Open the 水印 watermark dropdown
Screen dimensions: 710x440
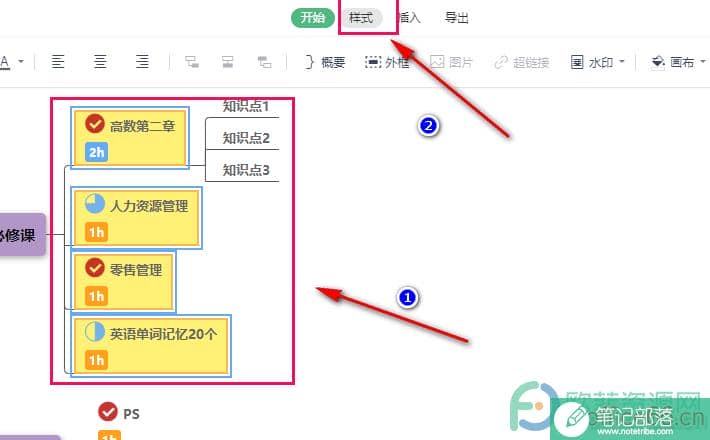tap(597, 62)
